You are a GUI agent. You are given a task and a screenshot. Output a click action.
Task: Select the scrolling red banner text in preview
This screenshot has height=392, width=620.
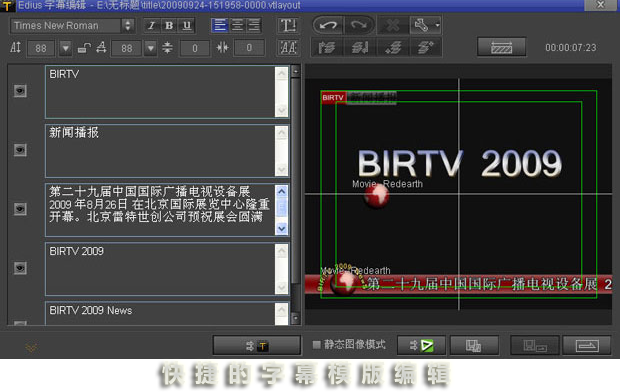coord(490,284)
